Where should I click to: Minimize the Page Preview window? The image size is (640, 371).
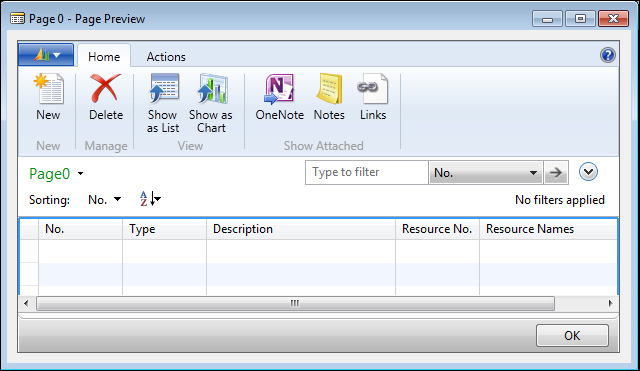coord(547,19)
